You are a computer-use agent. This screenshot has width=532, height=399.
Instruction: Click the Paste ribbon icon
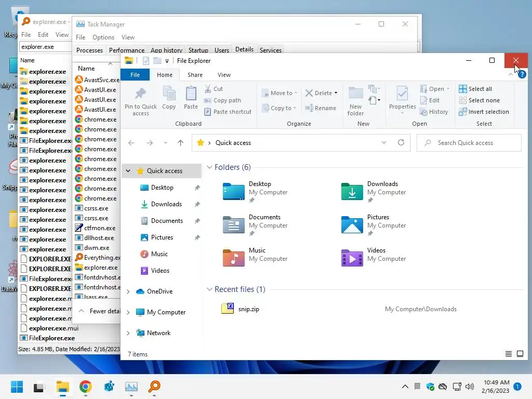191,94
